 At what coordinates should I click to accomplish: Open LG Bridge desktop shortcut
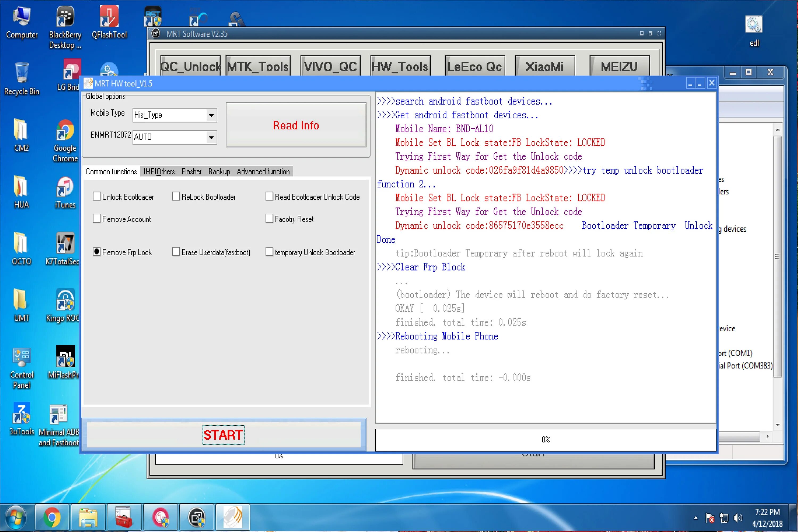(x=69, y=75)
